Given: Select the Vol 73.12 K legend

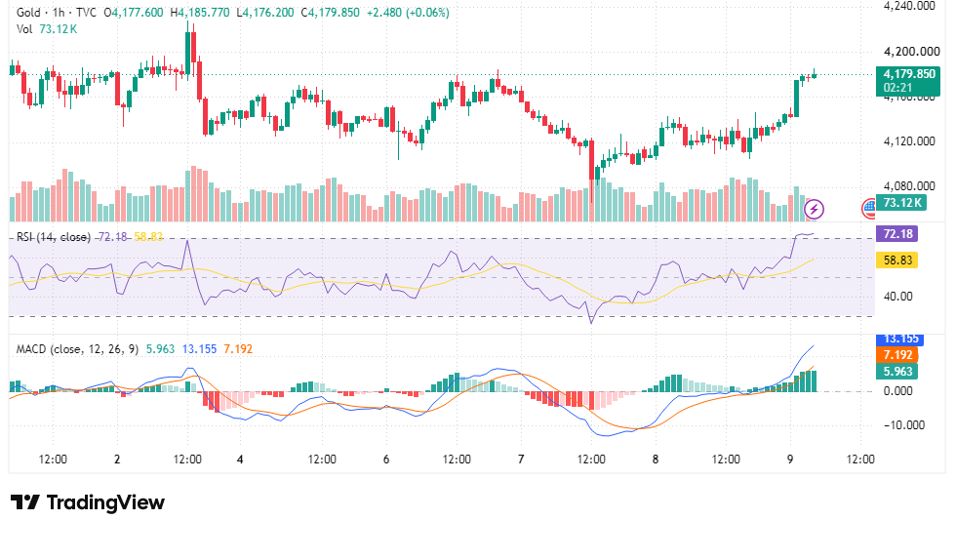Looking at the screenshot, I should pos(47,29).
